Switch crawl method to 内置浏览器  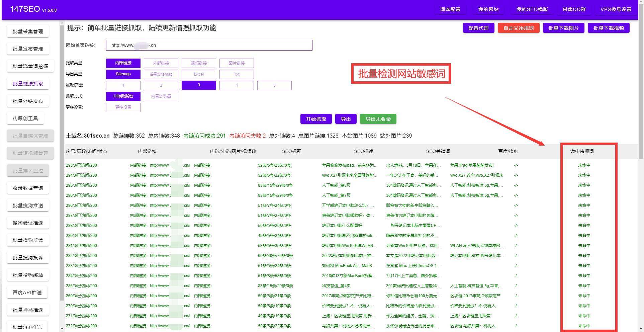[161, 96]
